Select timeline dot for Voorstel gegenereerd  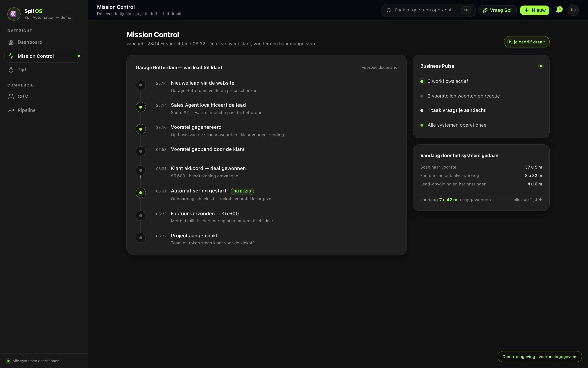click(x=141, y=129)
